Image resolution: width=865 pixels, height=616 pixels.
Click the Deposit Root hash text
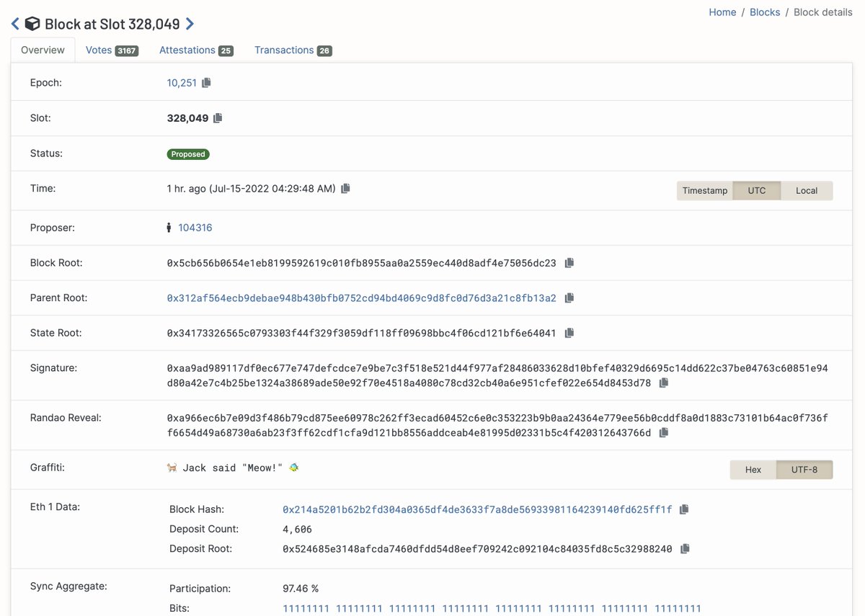[x=477, y=549]
